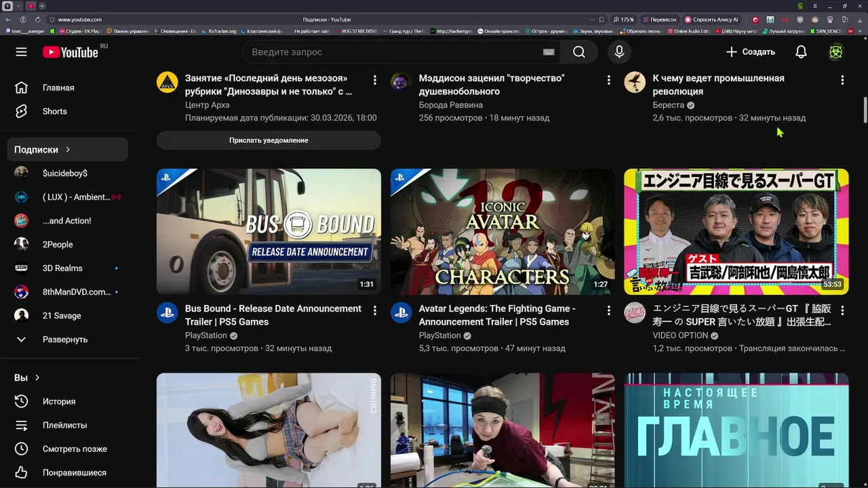The width and height of the screenshot is (868, 488).
Task: Open options for Последний день мезозоя video
Action: click(375, 80)
